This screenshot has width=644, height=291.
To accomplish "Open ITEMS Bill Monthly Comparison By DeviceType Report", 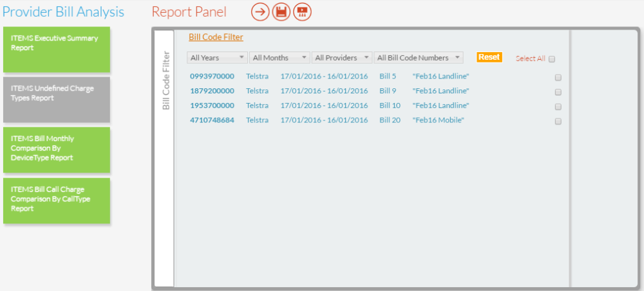I will (57, 149).
